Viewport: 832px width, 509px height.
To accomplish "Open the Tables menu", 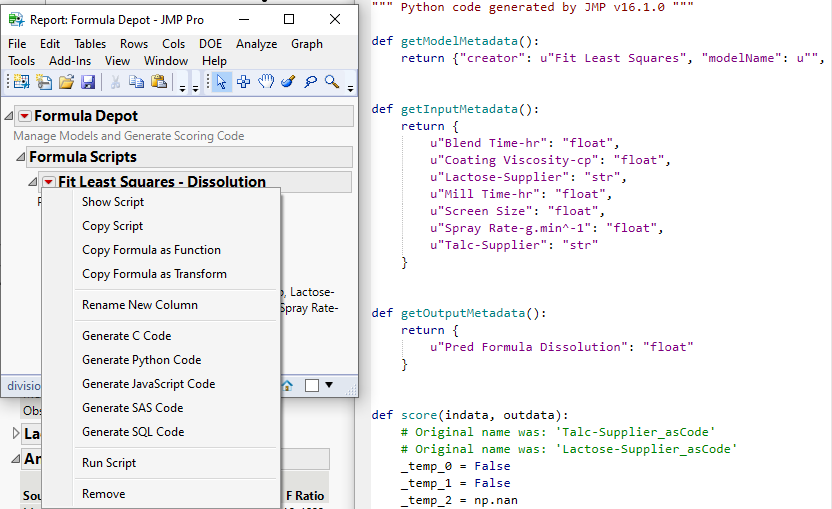I will (x=90, y=44).
